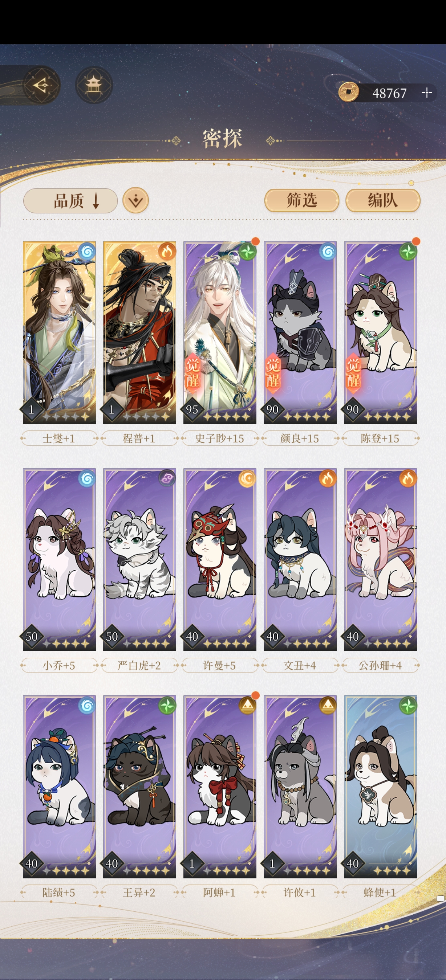This screenshot has width=446, height=980.
Task: Tap the moon element icon on 许曼 card
Action: point(247,478)
